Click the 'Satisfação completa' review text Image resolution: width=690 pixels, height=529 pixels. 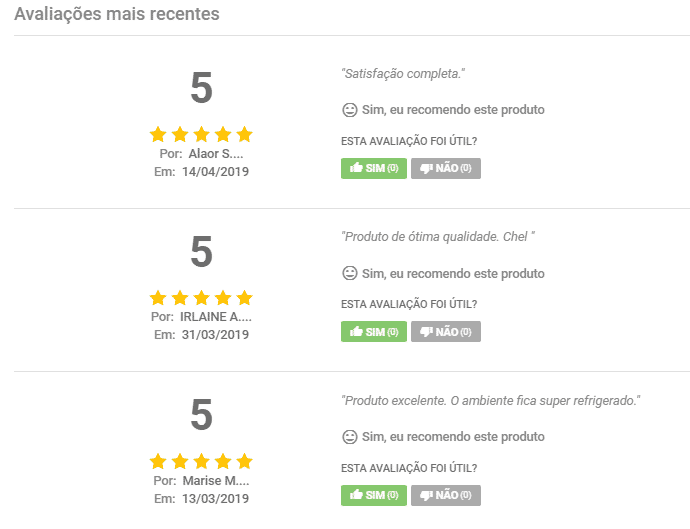click(x=404, y=74)
